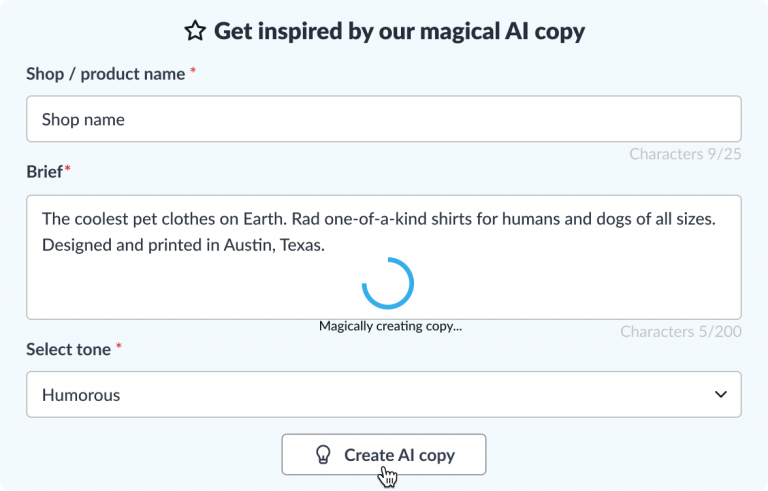Click the Select tone label

[x=69, y=349]
